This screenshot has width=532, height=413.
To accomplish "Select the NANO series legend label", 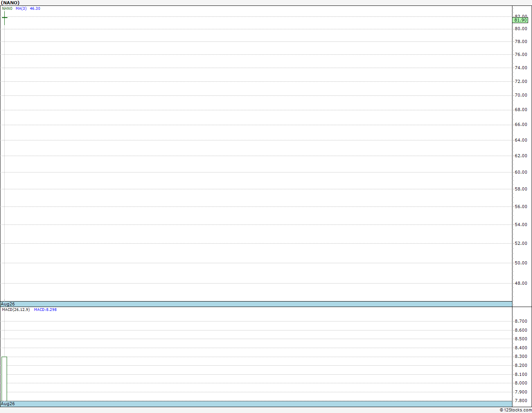I will (7, 9).
